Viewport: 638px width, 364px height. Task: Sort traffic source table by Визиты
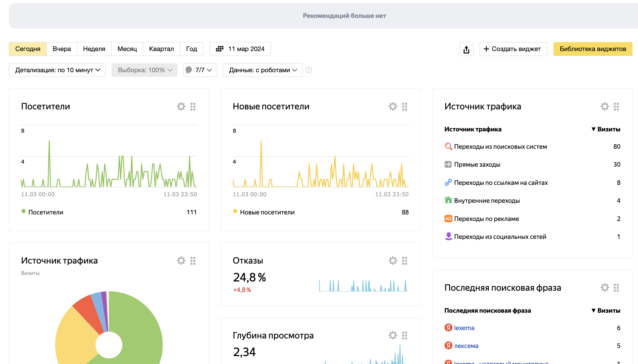[x=606, y=129]
